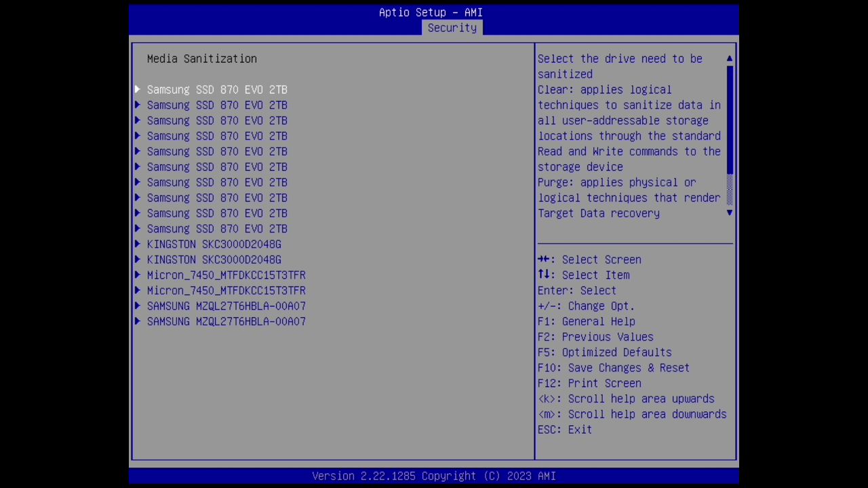Click the Enter: Select hint
The width and height of the screenshot is (868, 488).
click(577, 290)
